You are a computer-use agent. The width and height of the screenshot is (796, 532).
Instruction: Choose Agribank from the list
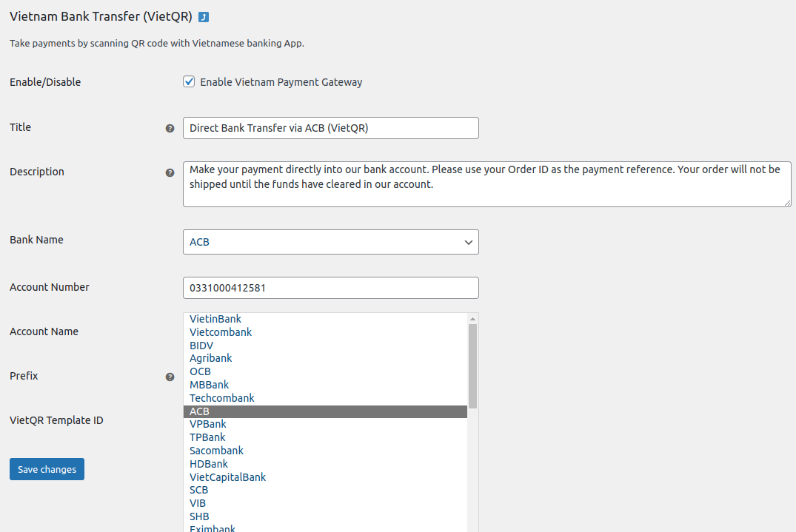coord(210,358)
